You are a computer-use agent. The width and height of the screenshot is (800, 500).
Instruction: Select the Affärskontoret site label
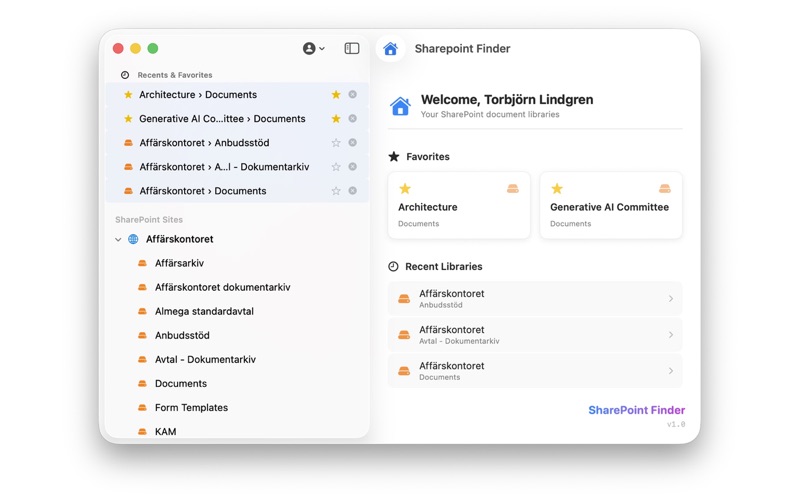click(x=180, y=239)
